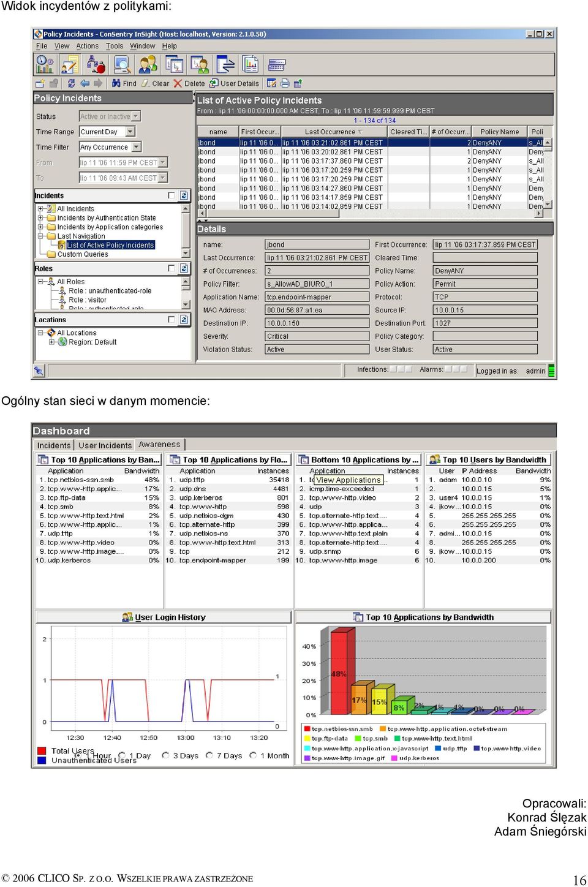Image resolution: width=588 pixels, height=887 pixels.
Task: Open the dashboard clock-and-chart toolbar icon
Action: 45,64
